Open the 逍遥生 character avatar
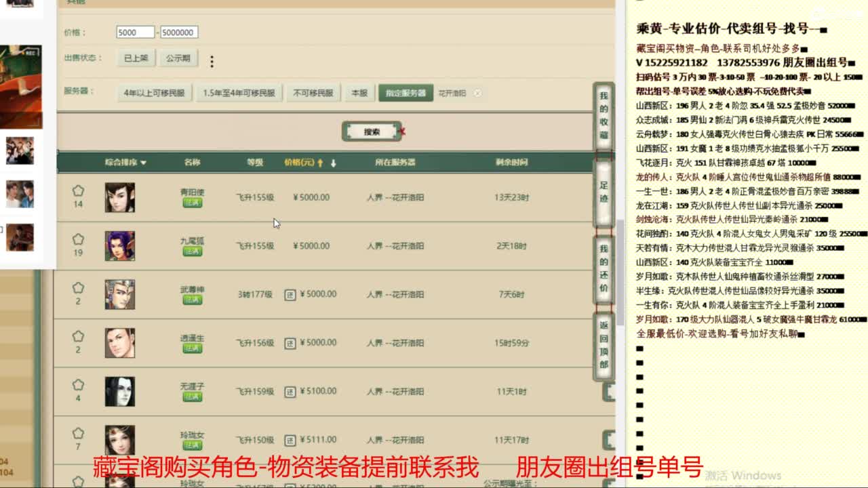 119,342
